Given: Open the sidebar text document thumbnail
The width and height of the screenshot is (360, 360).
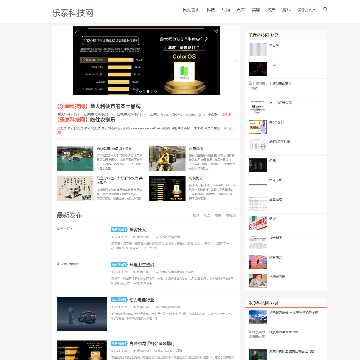Looking at the screenshot, I should 258,243.
